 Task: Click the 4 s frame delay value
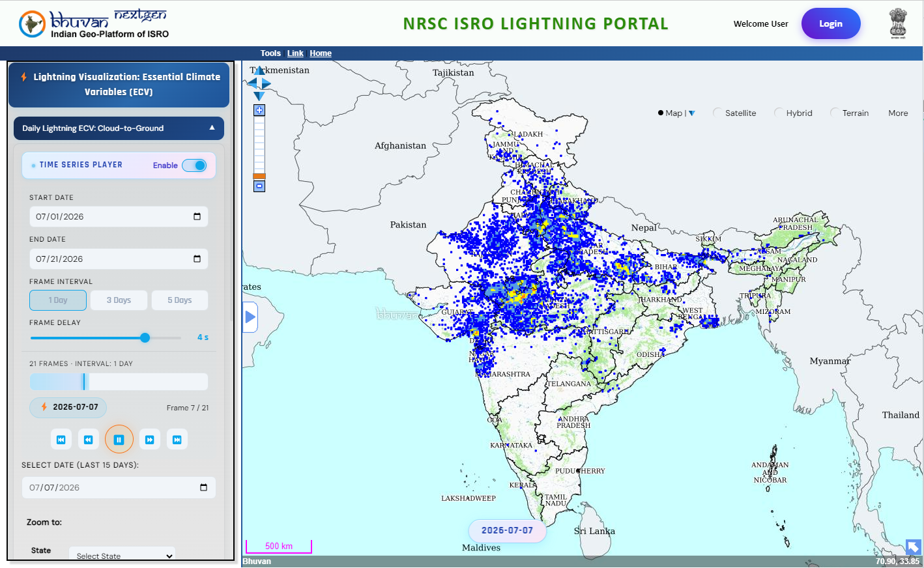pos(203,337)
